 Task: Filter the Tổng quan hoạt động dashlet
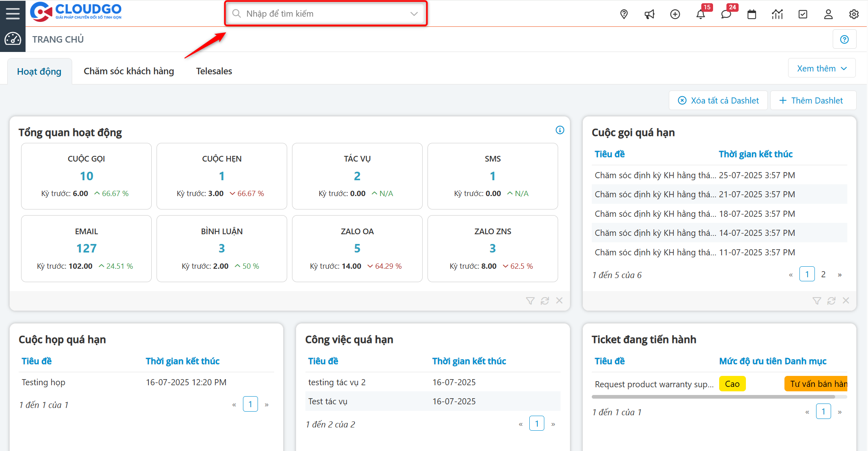point(530,301)
